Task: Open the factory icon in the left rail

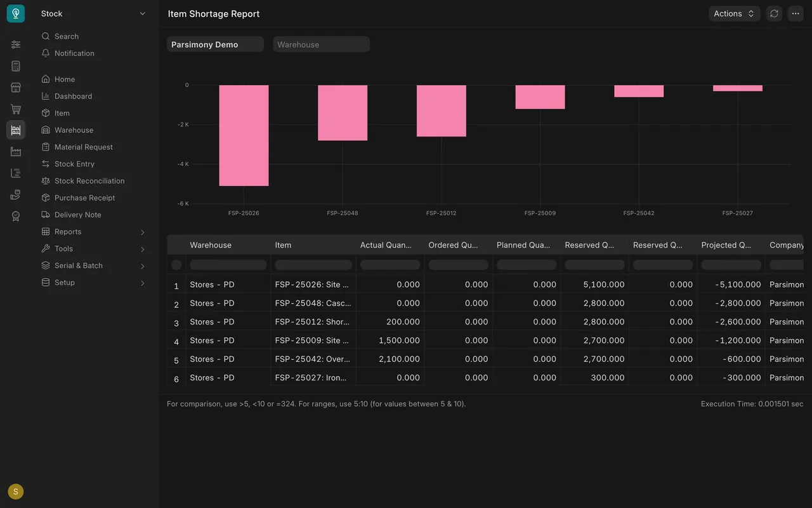Action: pyautogui.click(x=16, y=152)
